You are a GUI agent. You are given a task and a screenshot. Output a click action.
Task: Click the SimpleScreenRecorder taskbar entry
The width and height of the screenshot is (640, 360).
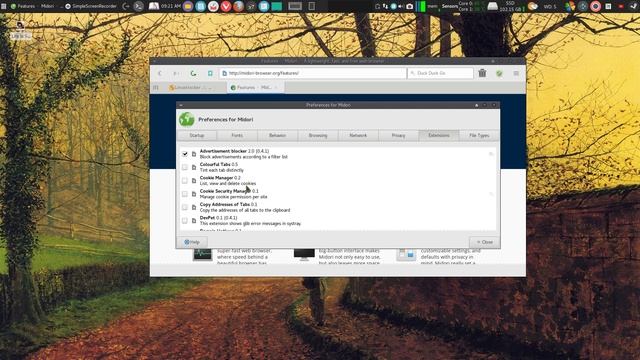click(91, 6)
